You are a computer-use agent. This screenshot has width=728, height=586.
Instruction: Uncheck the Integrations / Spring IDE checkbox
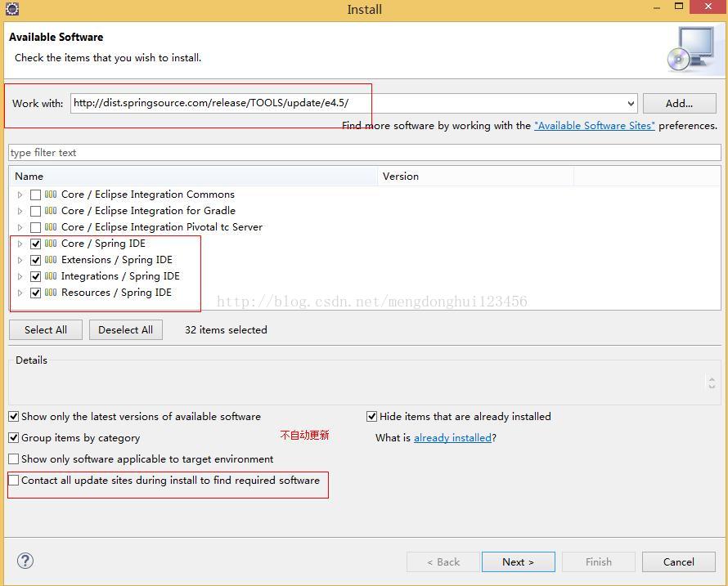pos(35,276)
